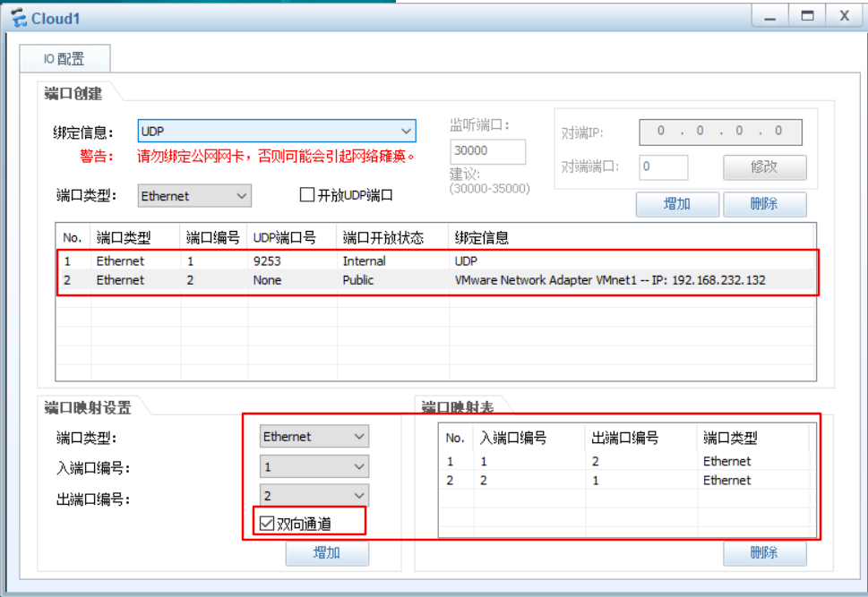The width and height of the screenshot is (868, 597).
Task: Click the 对端端口 input field
Action: (664, 166)
